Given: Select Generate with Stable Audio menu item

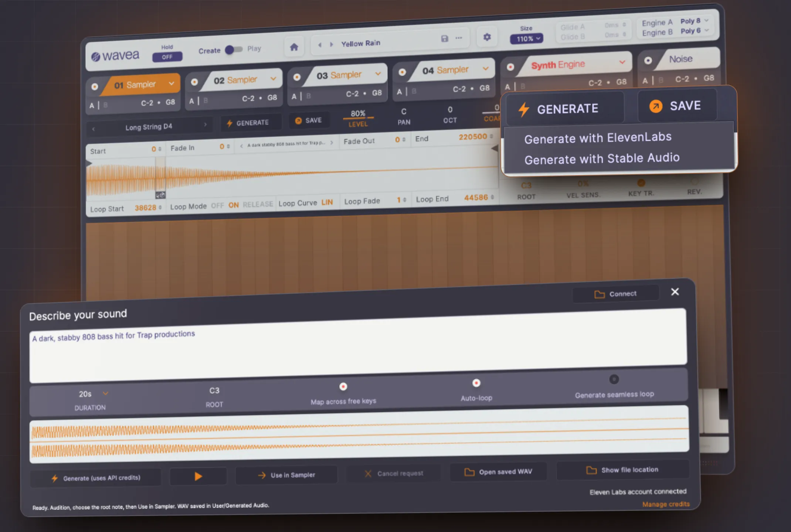Looking at the screenshot, I should 602,158.
